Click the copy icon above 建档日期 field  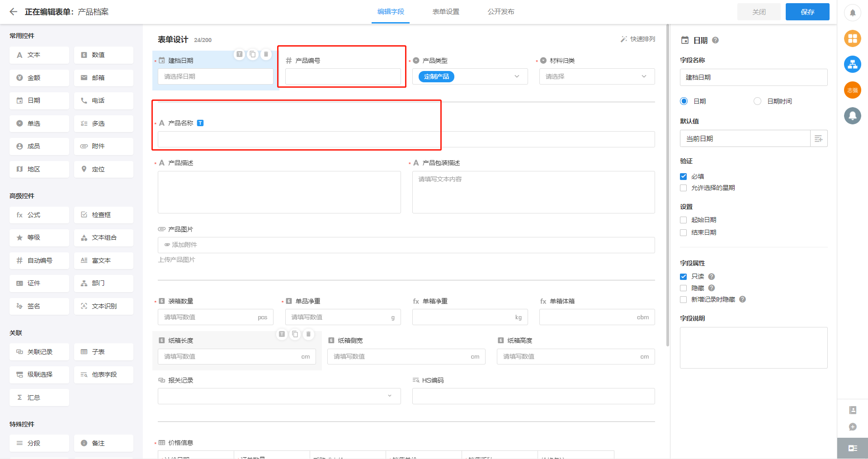point(253,54)
